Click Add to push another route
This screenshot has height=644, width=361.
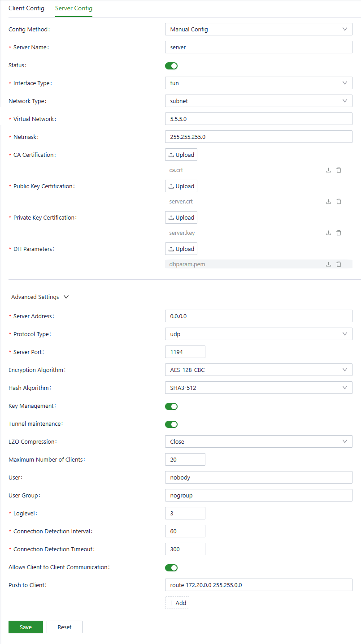177,603
